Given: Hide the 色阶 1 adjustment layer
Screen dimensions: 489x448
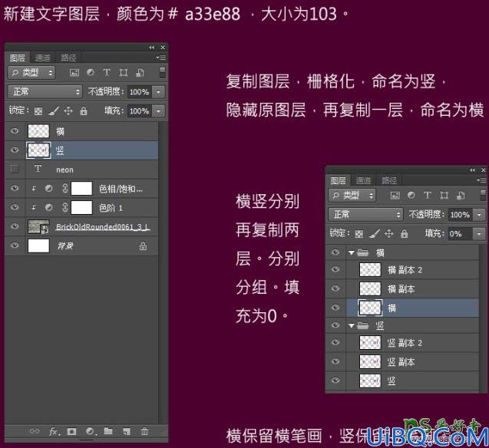Looking at the screenshot, I should tap(15, 207).
